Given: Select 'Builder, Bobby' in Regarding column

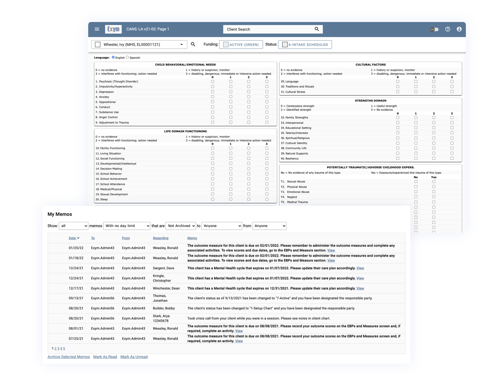Looking at the screenshot, I should click(x=164, y=308).
